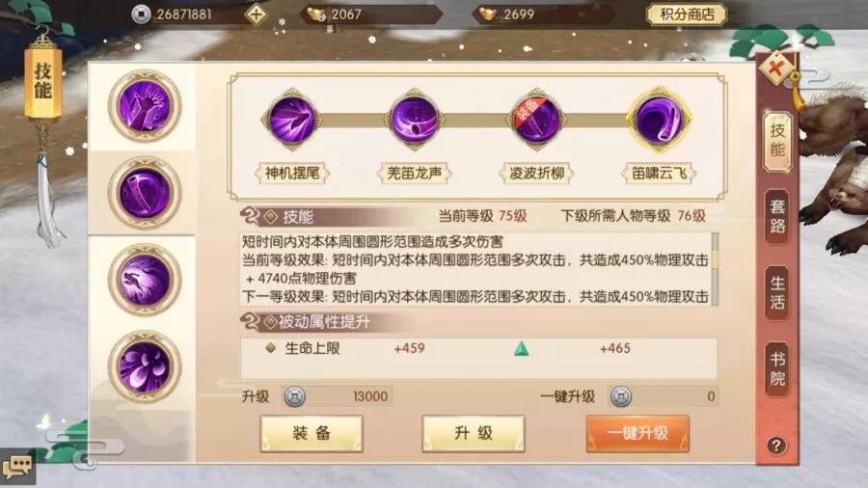
Task: Click the skill description scrollbar
Action: [715, 268]
